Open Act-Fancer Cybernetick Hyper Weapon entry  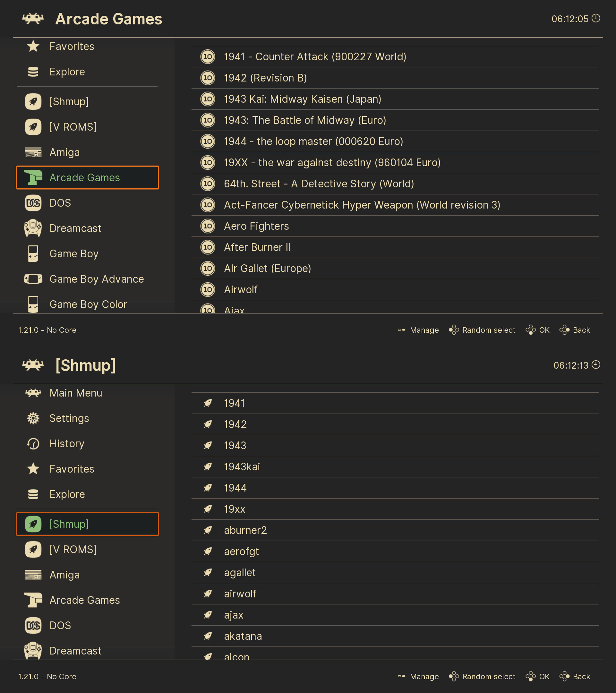click(x=362, y=205)
